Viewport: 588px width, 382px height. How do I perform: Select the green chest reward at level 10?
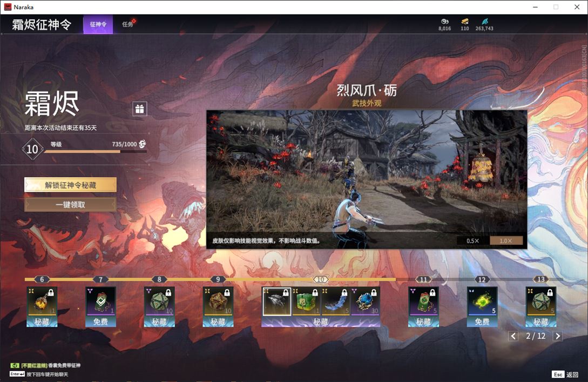306,301
